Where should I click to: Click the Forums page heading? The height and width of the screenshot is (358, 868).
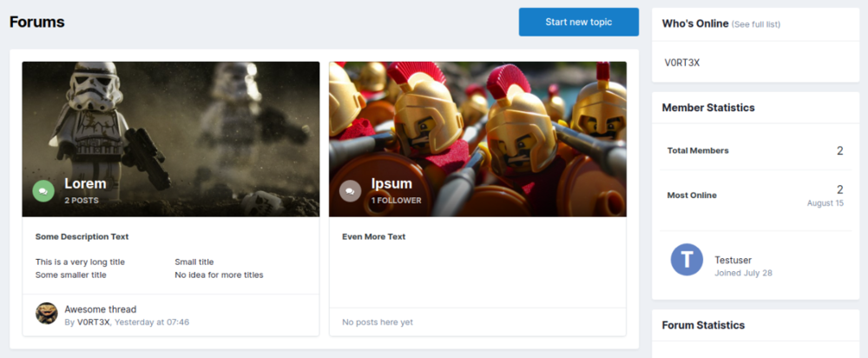point(37,22)
